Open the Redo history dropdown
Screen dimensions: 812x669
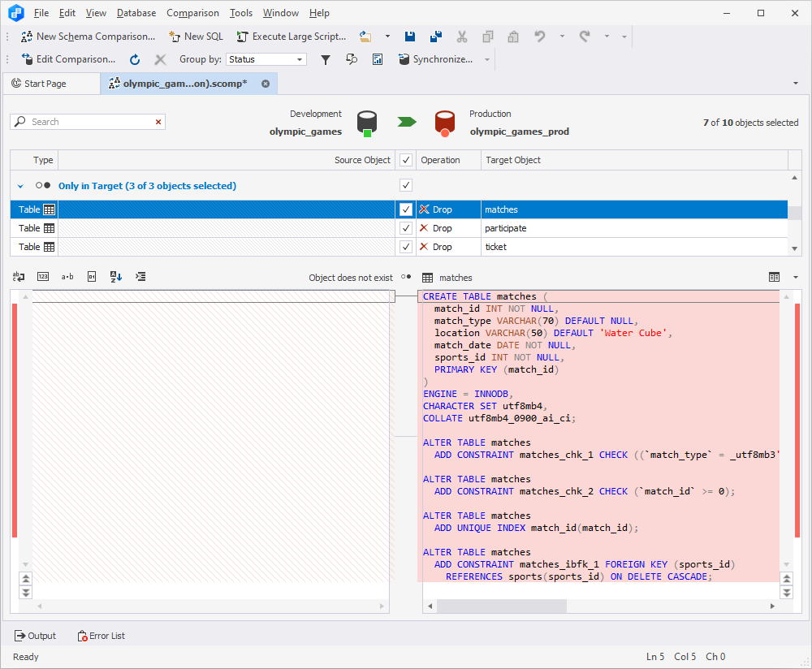coord(607,37)
